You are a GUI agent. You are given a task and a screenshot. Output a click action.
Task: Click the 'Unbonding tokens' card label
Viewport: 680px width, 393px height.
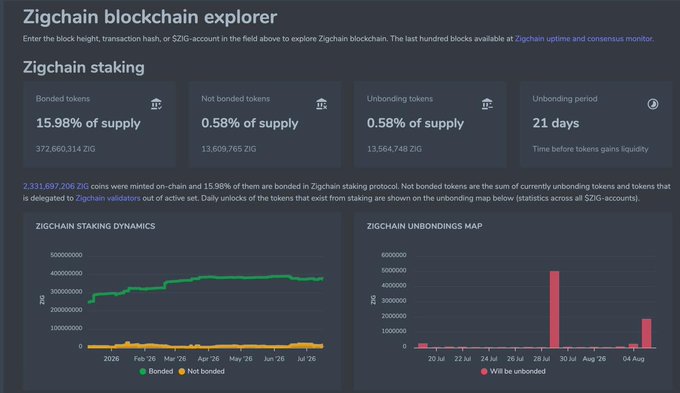(400, 98)
